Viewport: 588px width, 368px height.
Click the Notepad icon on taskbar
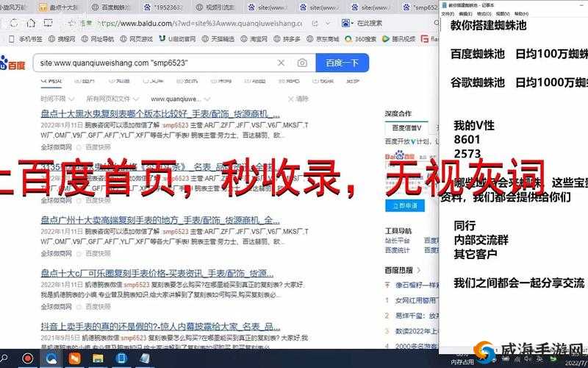[x=144, y=358]
